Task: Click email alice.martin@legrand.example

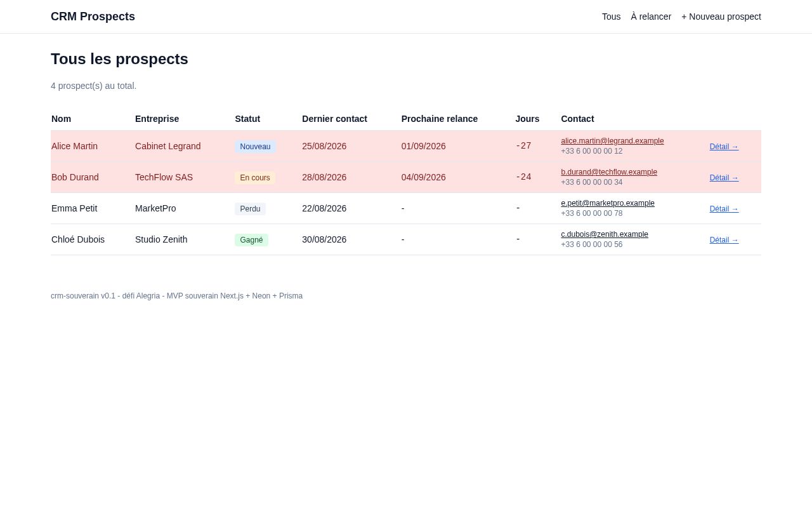Action: tap(612, 141)
